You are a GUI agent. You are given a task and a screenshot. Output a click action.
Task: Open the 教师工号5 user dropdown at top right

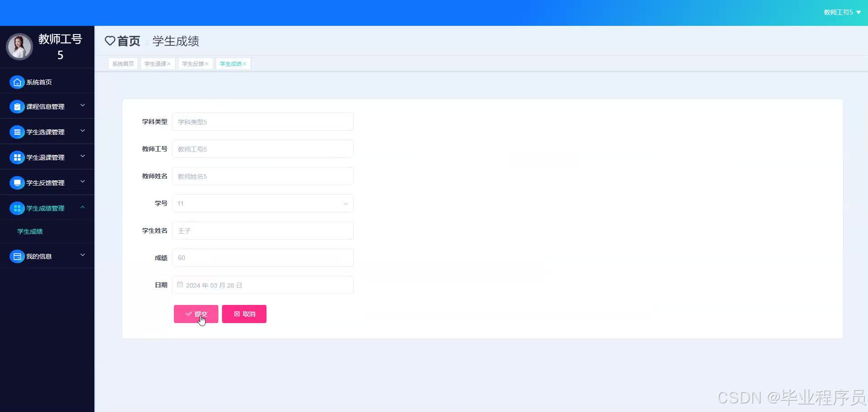pos(842,12)
